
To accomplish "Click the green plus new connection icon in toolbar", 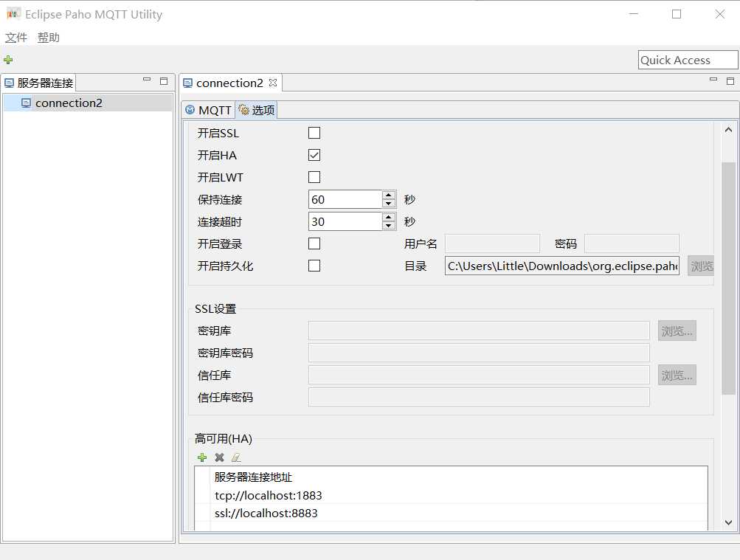I will (x=8, y=60).
